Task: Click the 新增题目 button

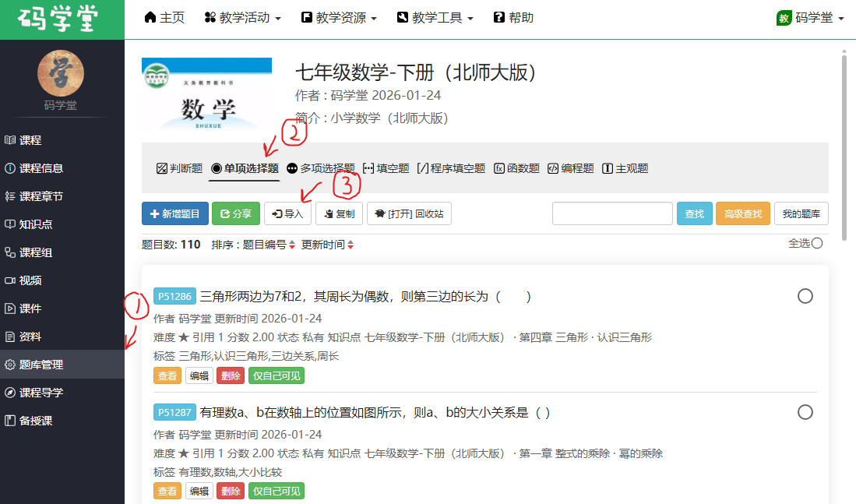Action: click(175, 213)
